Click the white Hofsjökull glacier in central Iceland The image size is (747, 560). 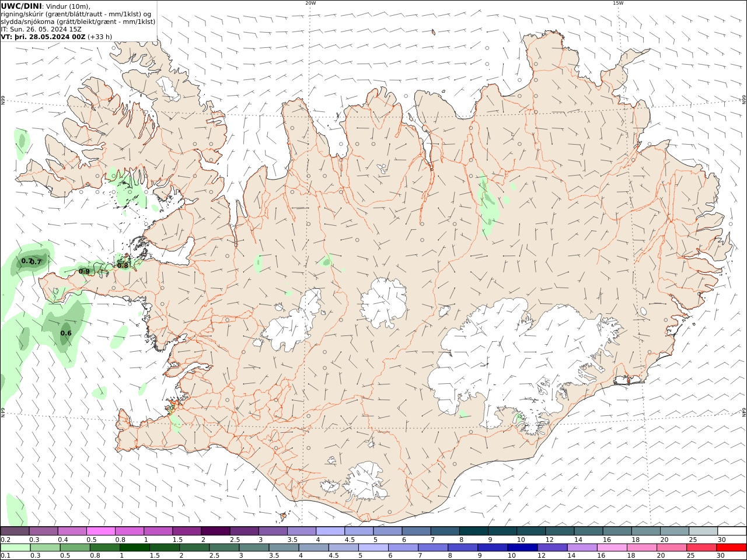click(384, 302)
